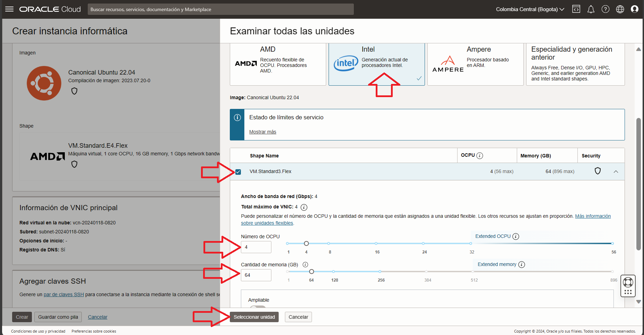Click the scrollbar down arrow
The height and width of the screenshot is (335, 644).
(638, 302)
